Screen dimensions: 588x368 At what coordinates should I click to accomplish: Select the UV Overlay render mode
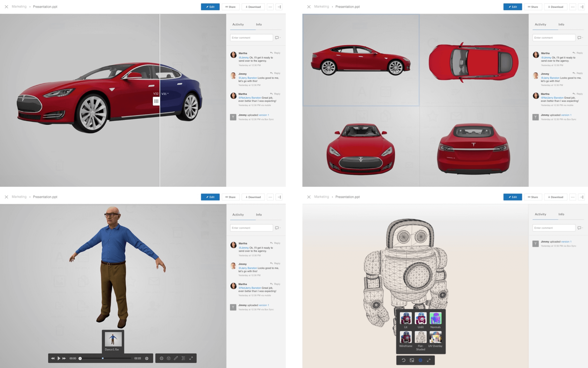tap(435, 339)
